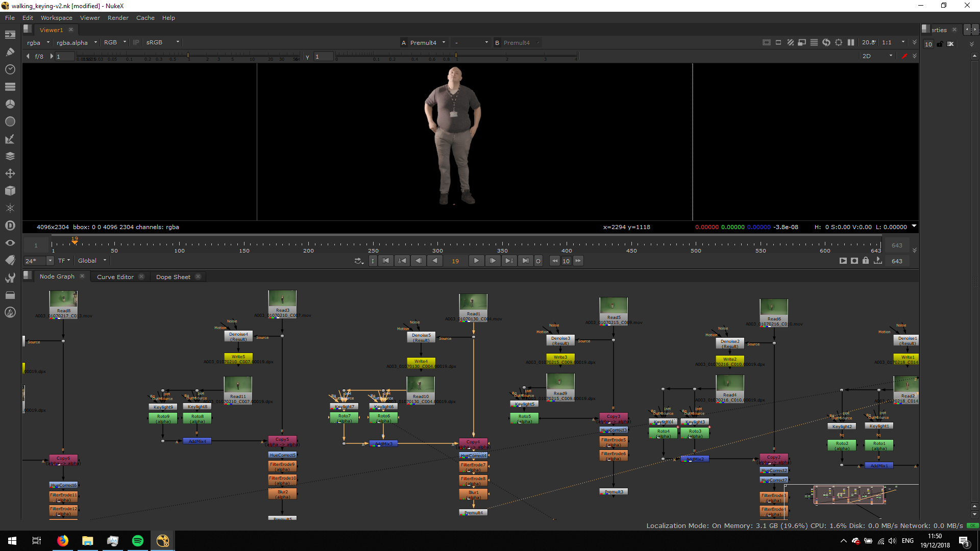Click the viewer gain slider

[189, 56]
